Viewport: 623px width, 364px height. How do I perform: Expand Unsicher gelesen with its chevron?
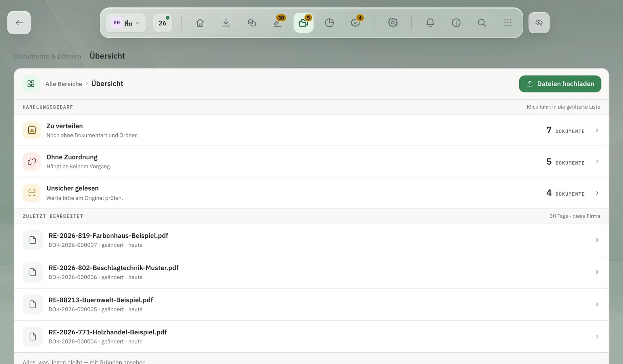point(597,193)
